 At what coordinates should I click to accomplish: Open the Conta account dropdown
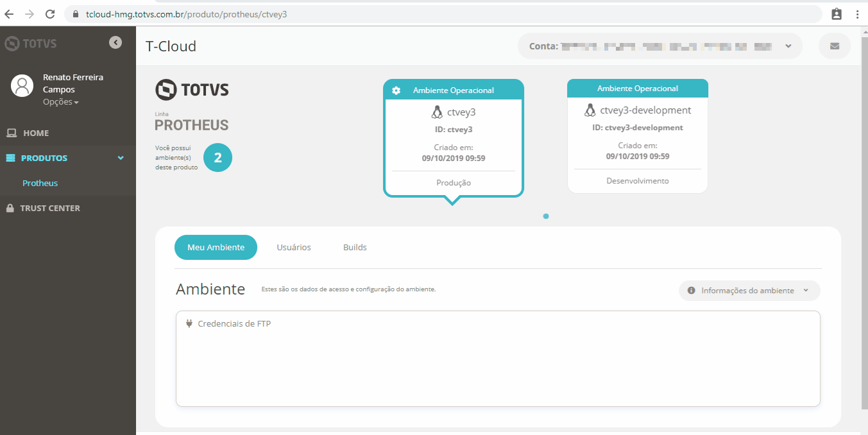coord(660,46)
